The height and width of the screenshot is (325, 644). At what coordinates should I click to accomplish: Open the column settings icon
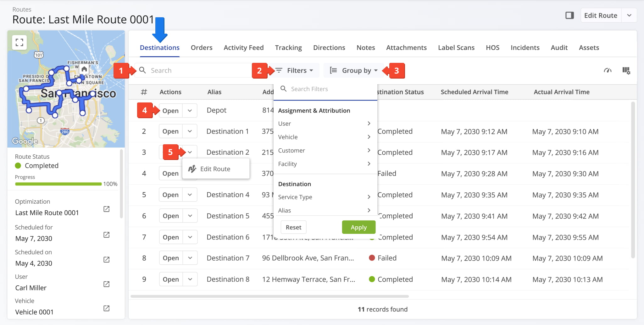point(626,70)
